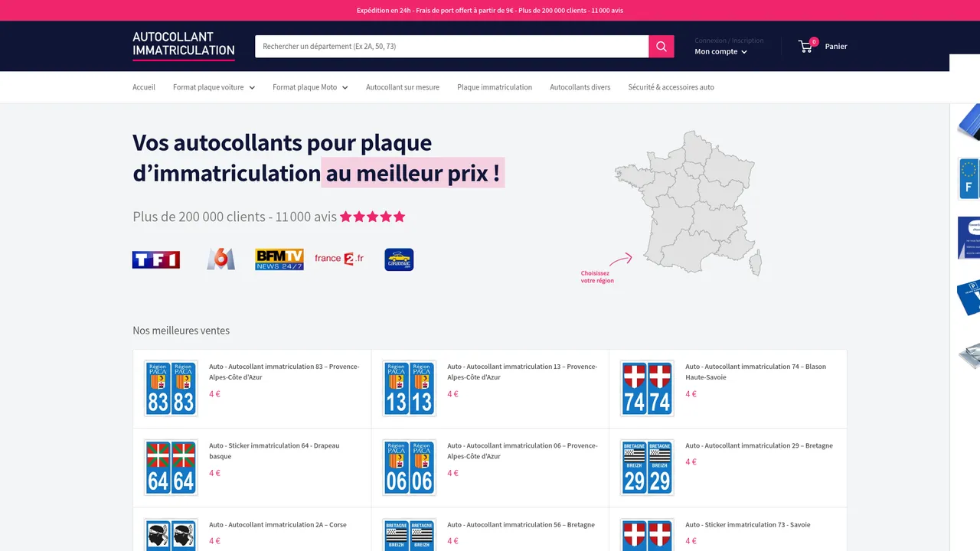Open the 83 PACA sticker thumbnail
980x551 pixels.
(x=171, y=389)
